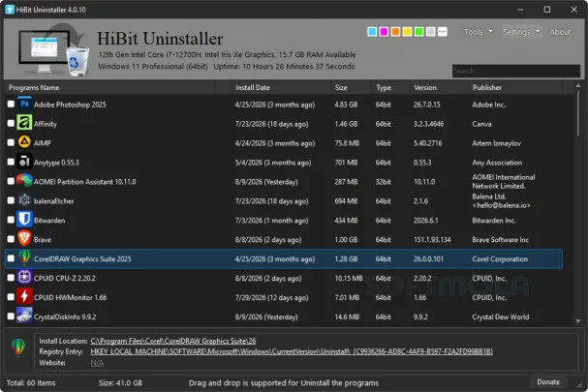Sort by Version column header
The image size is (588, 392).
[440, 87]
